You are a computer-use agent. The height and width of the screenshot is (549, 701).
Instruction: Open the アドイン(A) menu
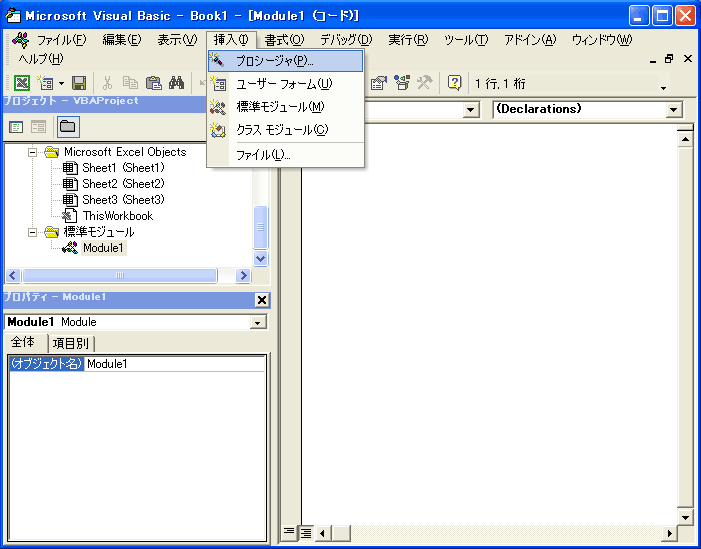click(530, 40)
